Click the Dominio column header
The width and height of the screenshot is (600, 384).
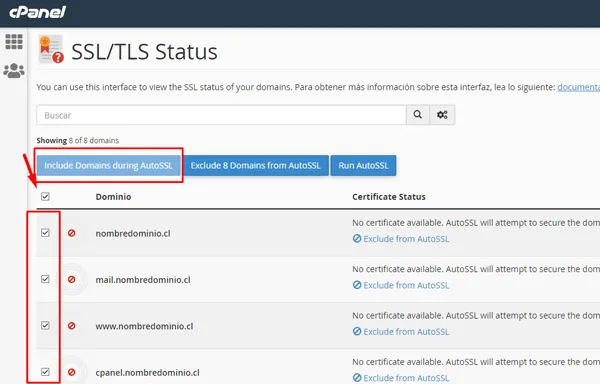(x=113, y=197)
